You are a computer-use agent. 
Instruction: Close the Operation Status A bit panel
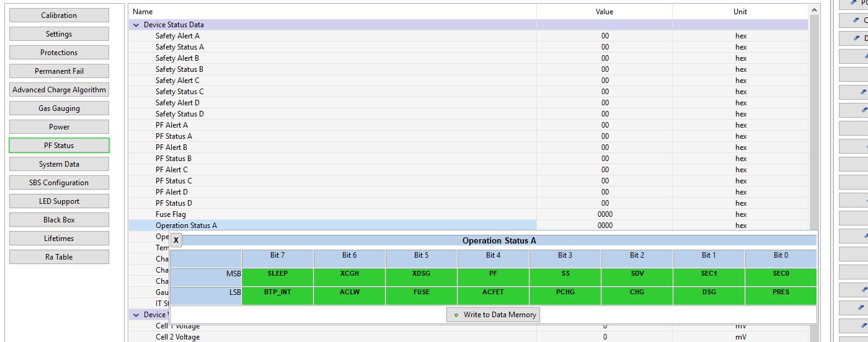pos(176,240)
